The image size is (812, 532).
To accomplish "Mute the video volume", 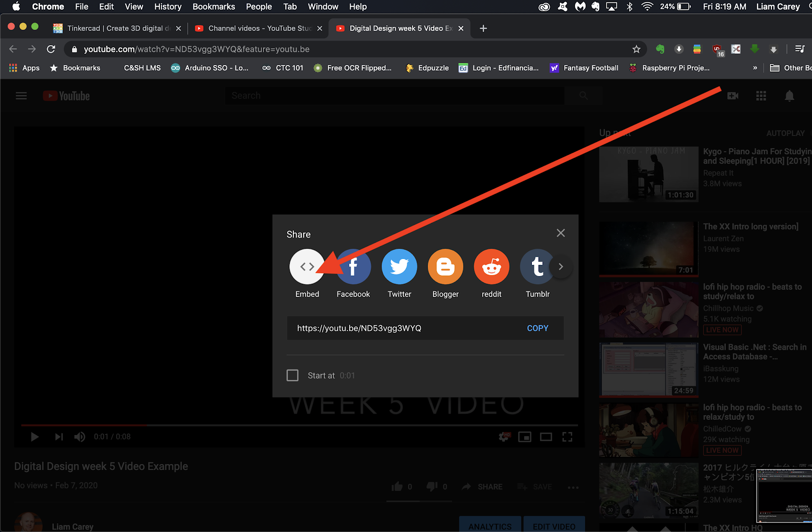I will 80,437.
